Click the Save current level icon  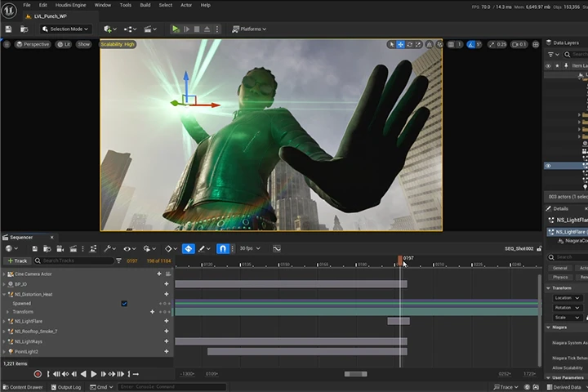click(x=8, y=29)
